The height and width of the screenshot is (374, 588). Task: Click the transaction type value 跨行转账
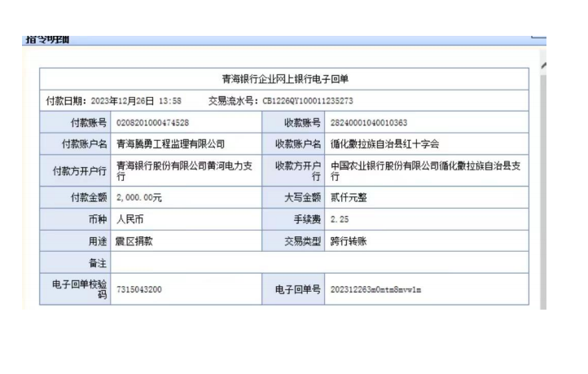pos(349,241)
